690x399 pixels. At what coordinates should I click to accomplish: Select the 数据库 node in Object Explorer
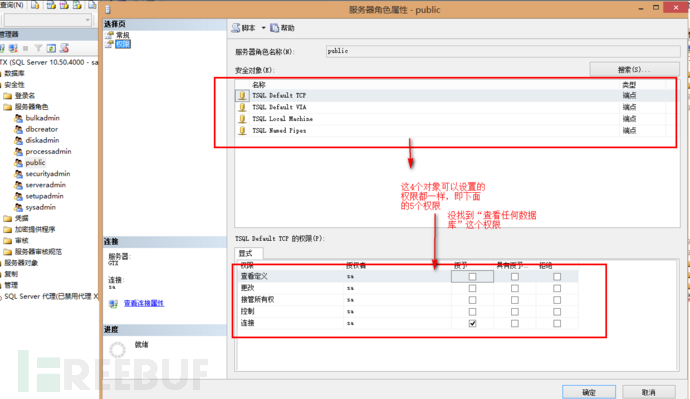pyautogui.click(x=15, y=73)
